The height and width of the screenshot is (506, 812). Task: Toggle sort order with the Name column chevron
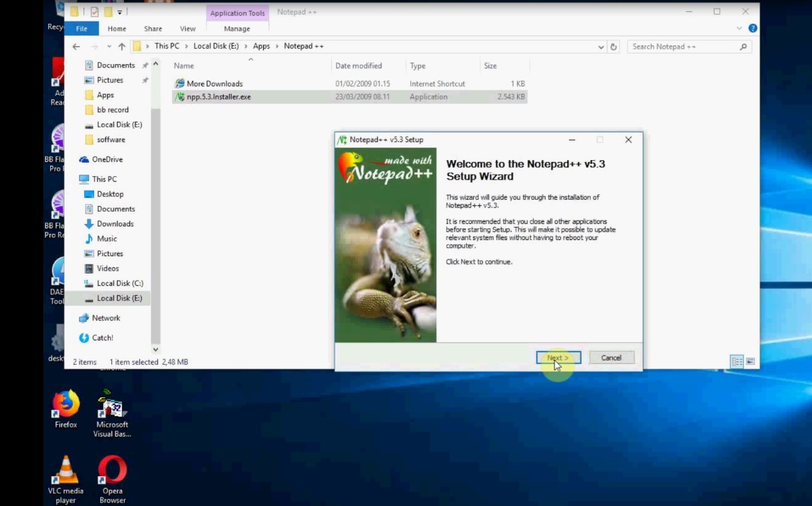(250, 59)
